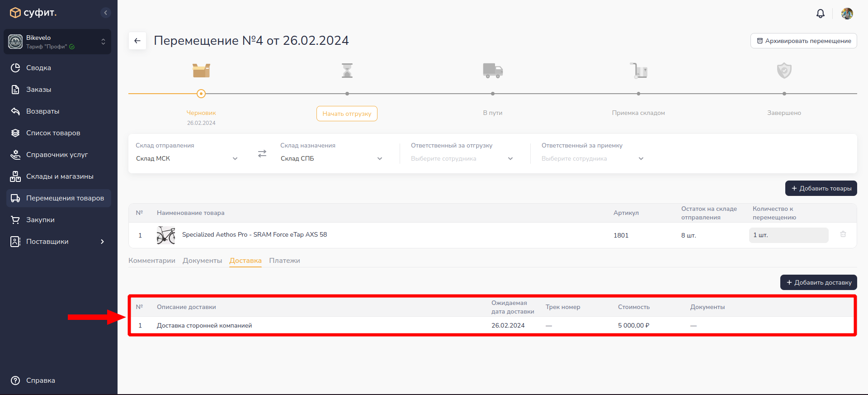
Task: Edit the quantity field showing 1 шт.
Action: 788,235
